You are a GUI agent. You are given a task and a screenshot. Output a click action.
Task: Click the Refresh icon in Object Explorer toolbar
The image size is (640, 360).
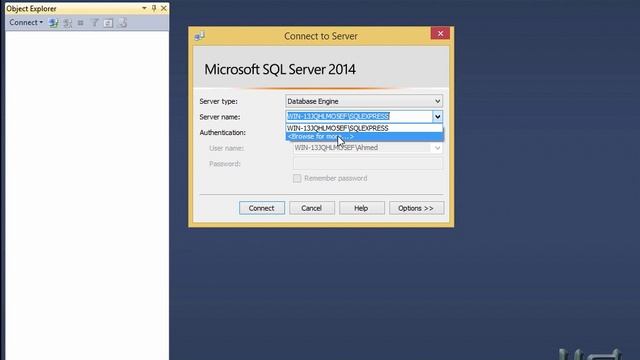(108, 23)
